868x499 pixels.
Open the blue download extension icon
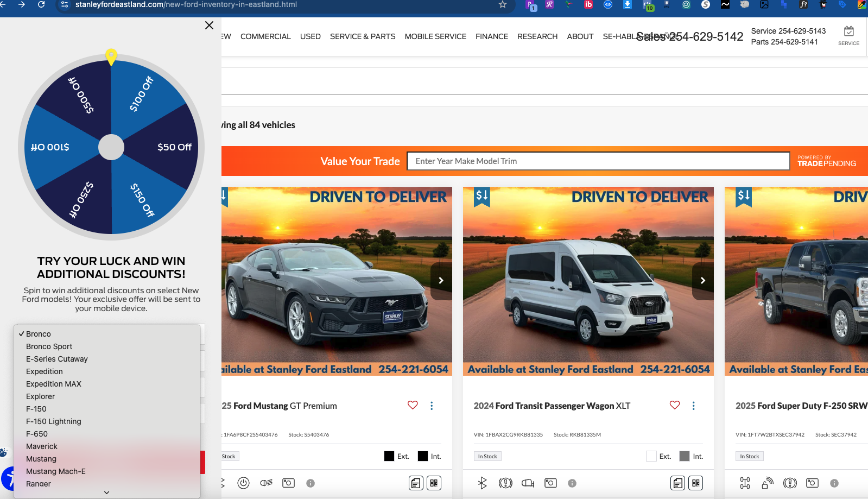pyautogui.click(x=628, y=4)
